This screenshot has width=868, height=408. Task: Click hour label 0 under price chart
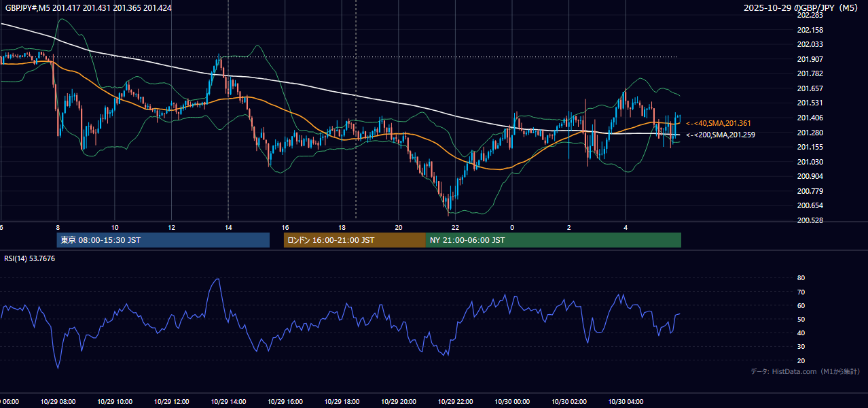512,228
